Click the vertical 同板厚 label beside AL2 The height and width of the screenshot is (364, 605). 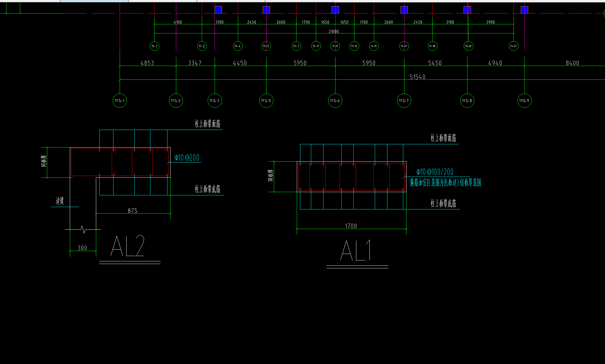click(x=44, y=161)
